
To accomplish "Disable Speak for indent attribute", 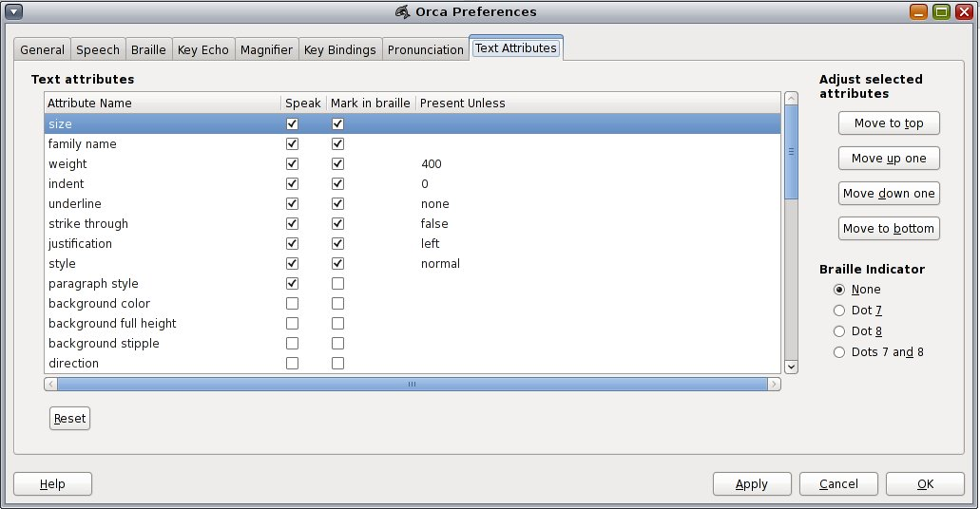I will pos(292,183).
